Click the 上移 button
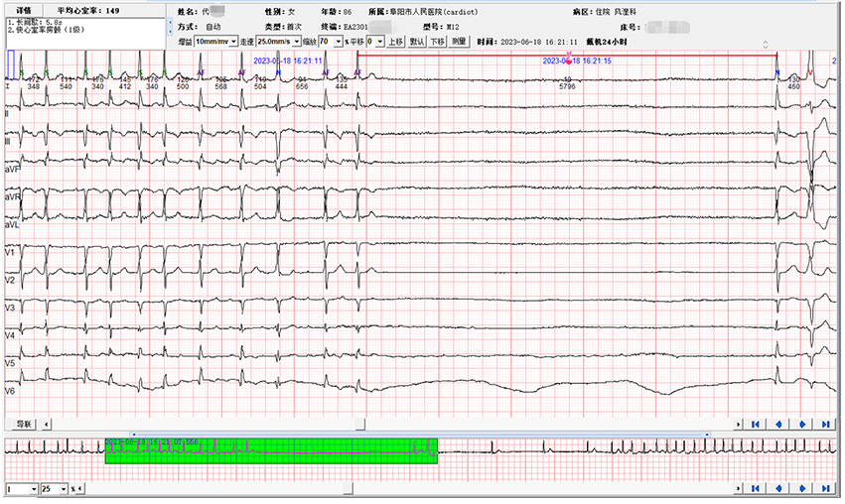The height and width of the screenshot is (504, 845). (x=395, y=42)
